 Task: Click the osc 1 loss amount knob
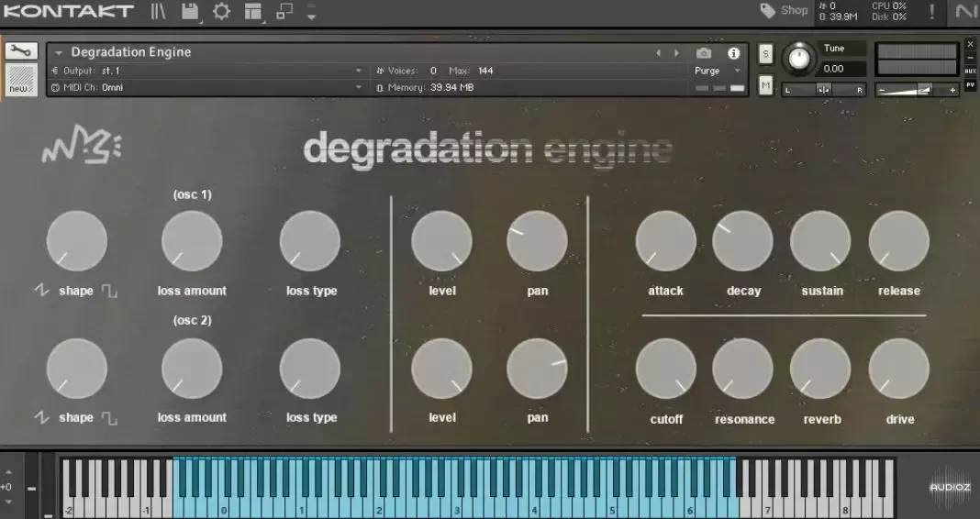click(192, 241)
